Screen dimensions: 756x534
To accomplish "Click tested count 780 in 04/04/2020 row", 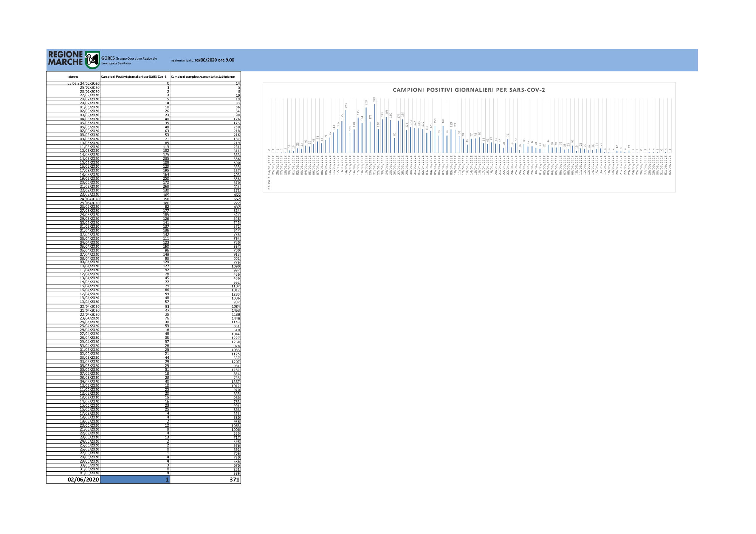I will click(237, 242).
